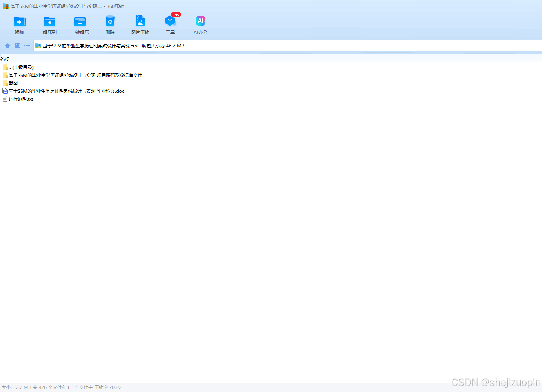Go up one level with the arrow icon
Image resolution: width=542 pixels, height=392 pixels.
pos(8,46)
